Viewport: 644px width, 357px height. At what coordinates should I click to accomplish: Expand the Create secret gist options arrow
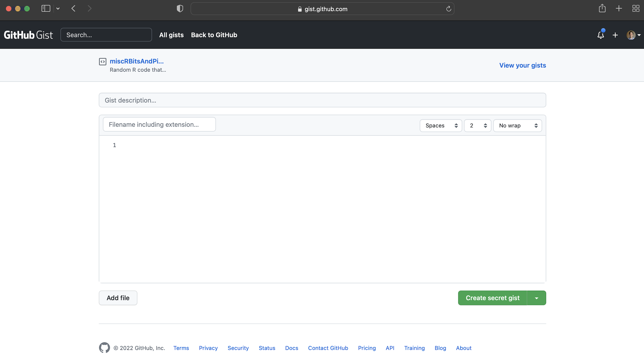point(537,298)
